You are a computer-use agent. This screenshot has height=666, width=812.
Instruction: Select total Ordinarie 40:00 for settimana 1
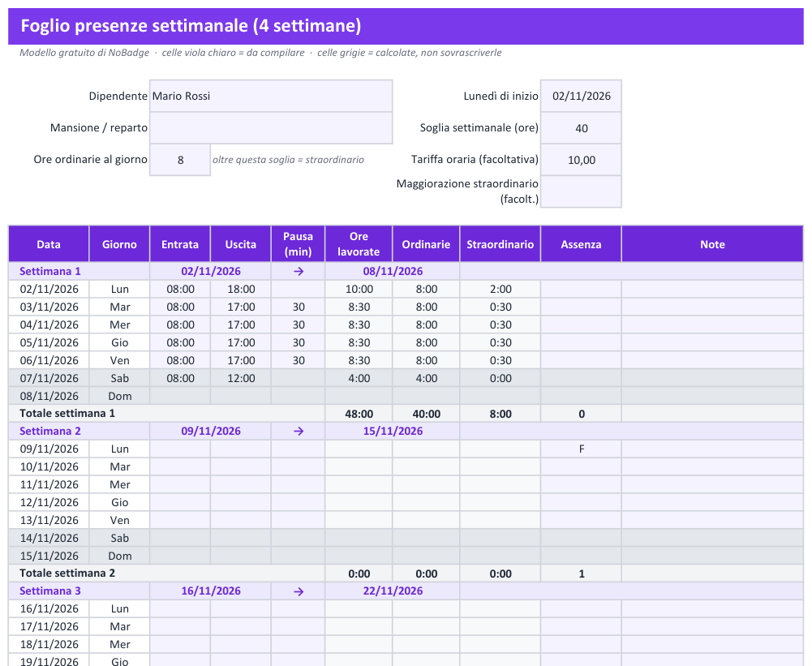tap(426, 414)
